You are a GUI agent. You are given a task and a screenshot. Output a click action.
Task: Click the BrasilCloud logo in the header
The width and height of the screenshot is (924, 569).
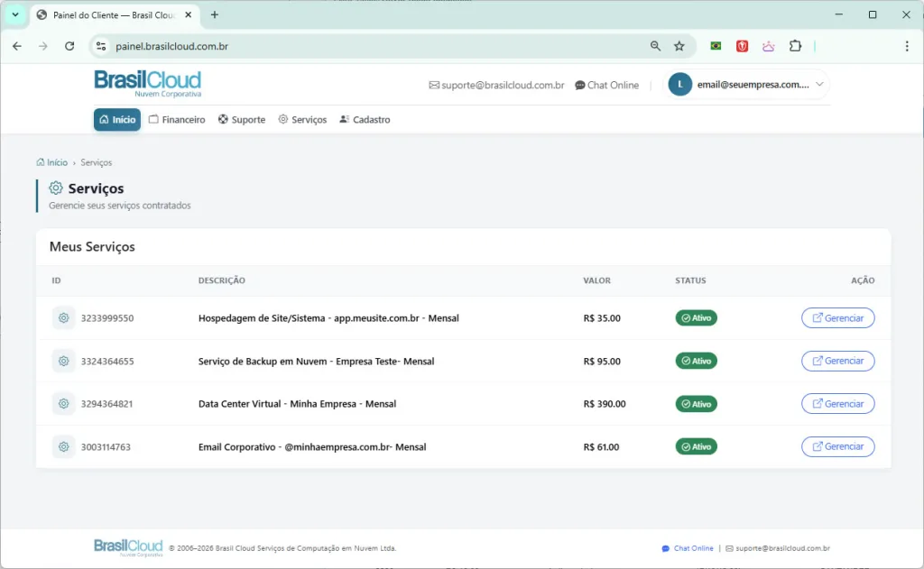click(x=147, y=84)
